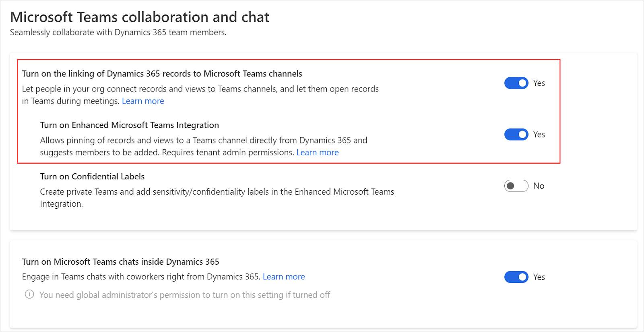Click 'Turn on Enhanced Microsoft Teams Integration' title
Image resolution: width=644 pixels, height=332 pixels.
(x=129, y=125)
